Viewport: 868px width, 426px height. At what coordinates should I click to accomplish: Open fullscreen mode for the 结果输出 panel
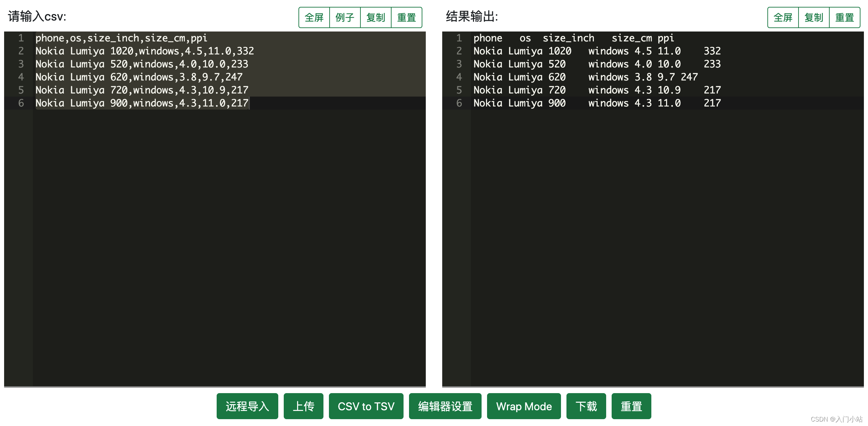click(x=782, y=17)
